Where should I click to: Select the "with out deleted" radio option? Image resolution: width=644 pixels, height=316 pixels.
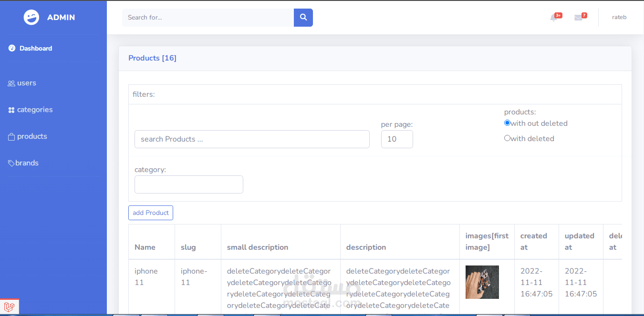[x=507, y=123]
